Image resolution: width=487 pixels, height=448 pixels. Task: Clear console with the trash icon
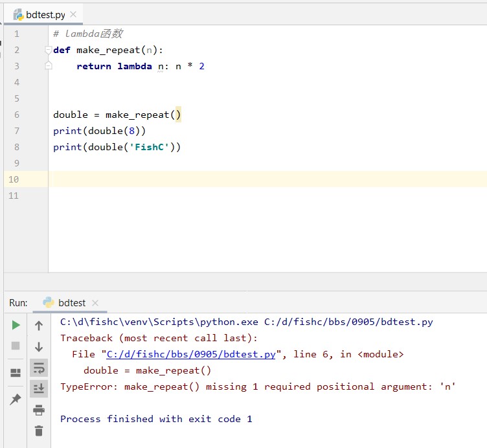coord(39,431)
